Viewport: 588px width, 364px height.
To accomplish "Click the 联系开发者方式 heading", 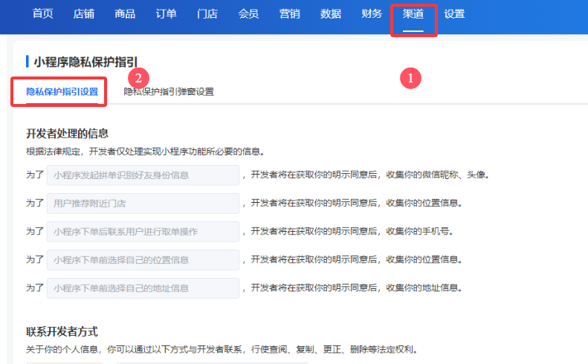I will 62,331.
